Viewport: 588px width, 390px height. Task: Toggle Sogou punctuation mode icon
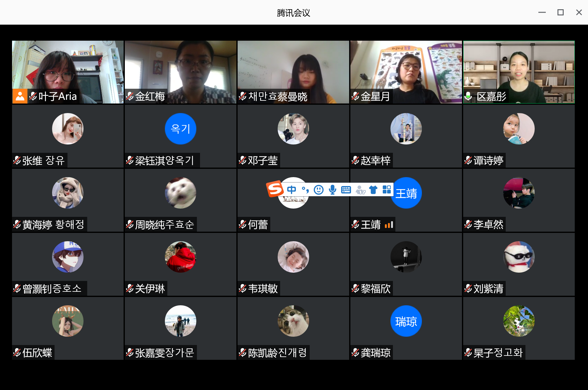305,189
